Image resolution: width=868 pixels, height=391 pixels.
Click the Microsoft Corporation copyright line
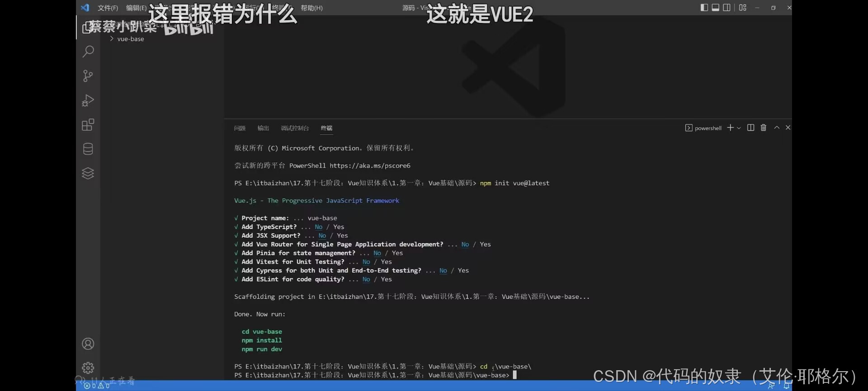coord(324,148)
